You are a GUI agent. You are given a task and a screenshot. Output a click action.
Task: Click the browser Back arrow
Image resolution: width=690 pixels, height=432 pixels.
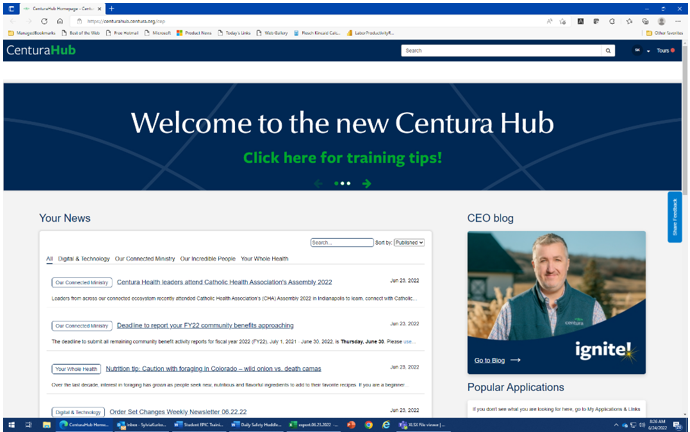pyautogui.click(x=12, y=21)
